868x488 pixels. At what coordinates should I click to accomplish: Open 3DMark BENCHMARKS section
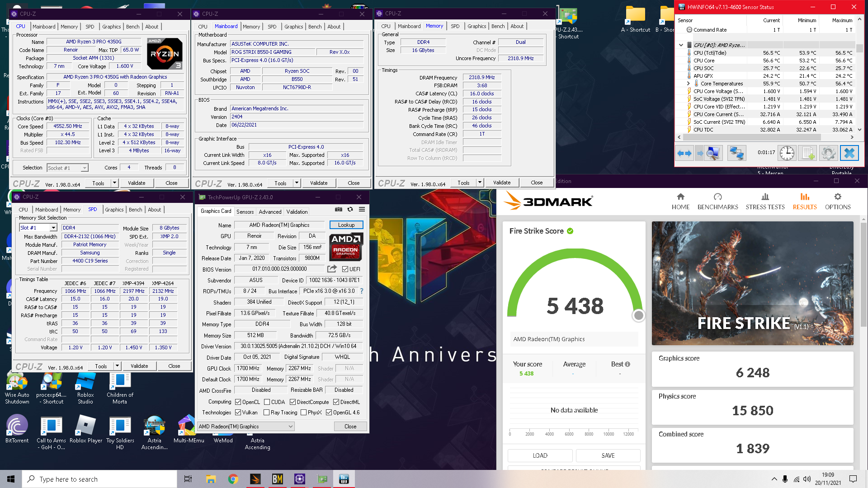(x=717, y=202)
